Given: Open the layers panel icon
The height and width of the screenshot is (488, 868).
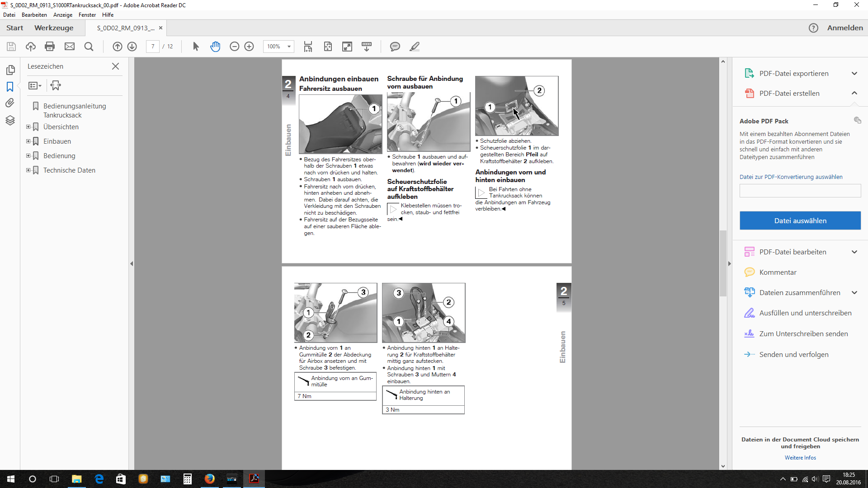Looking at the screenshot, I should coord(10,120).
